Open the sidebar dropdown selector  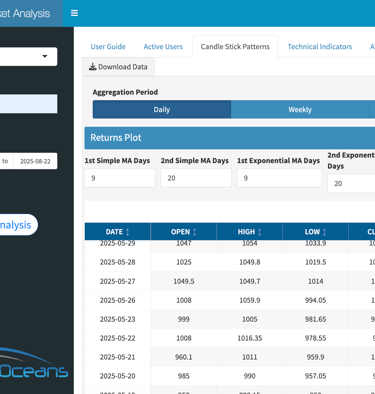click(28, 56)
